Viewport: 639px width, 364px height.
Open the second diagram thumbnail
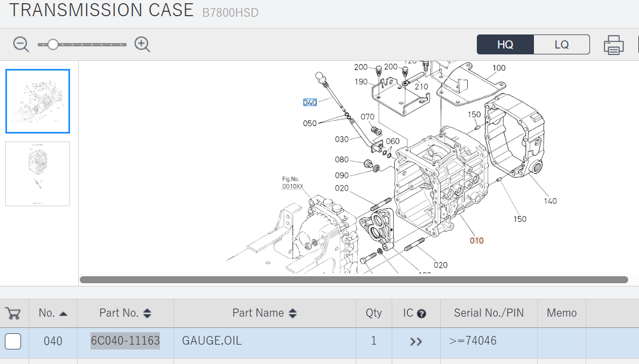pos(38,174)
